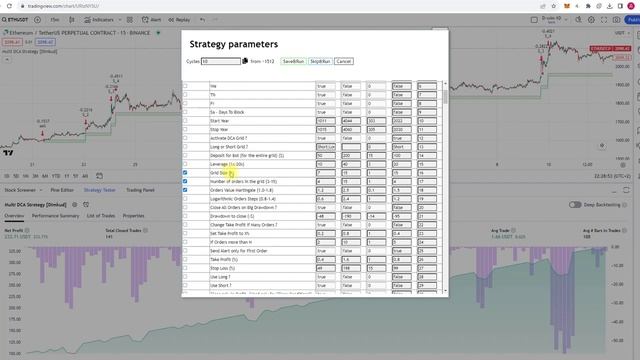Open the 15m timeframe selector
Viewport: 640px width, 360px height.
[55, 20]
